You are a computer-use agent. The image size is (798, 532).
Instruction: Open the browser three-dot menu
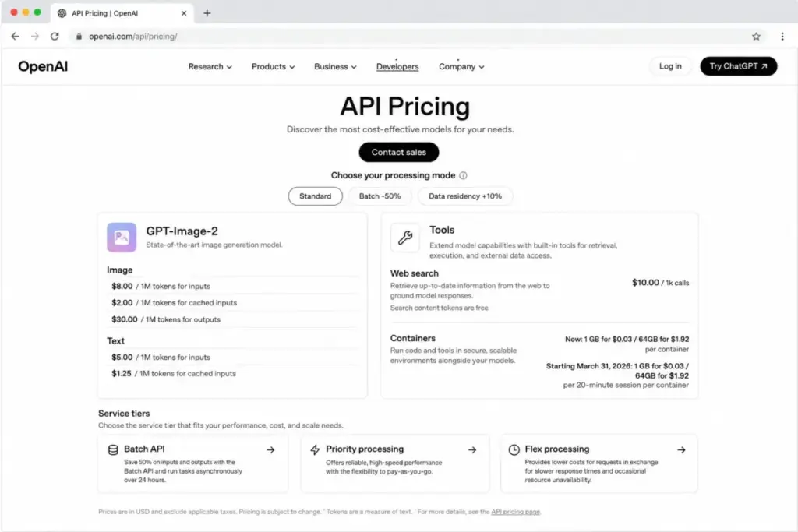(x=782, y=36)
